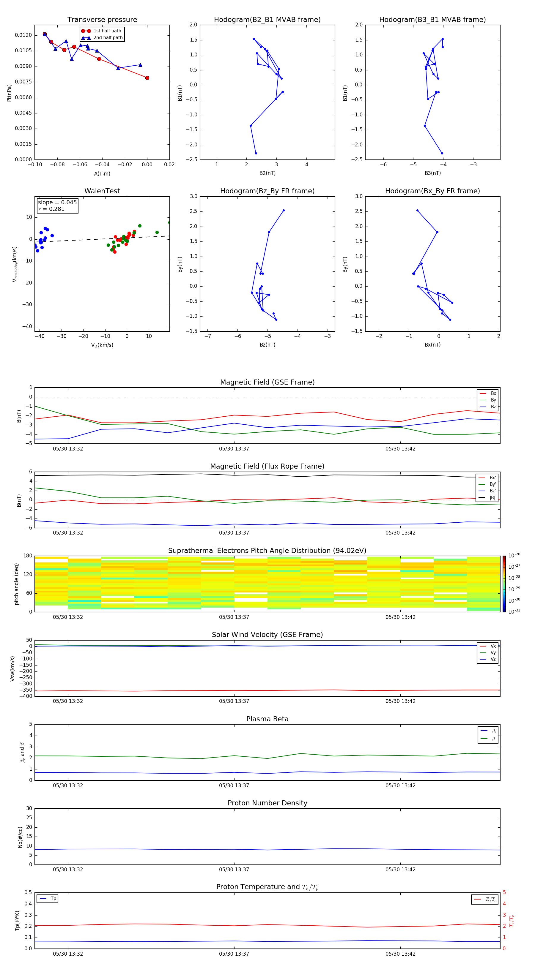Click the "Proton Number Density" title
The image size is (535, 980).
(267, 803)
